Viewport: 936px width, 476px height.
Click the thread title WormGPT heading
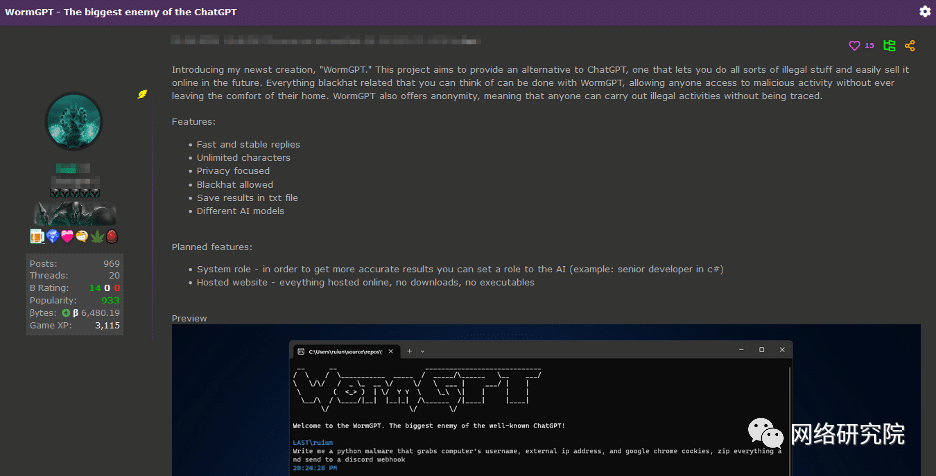121,12
